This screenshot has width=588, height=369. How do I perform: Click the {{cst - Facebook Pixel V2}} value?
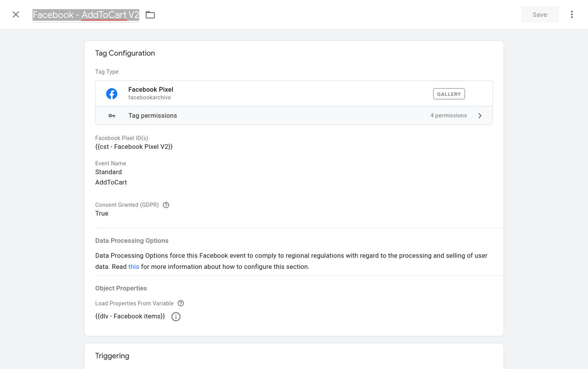point(134,147)
